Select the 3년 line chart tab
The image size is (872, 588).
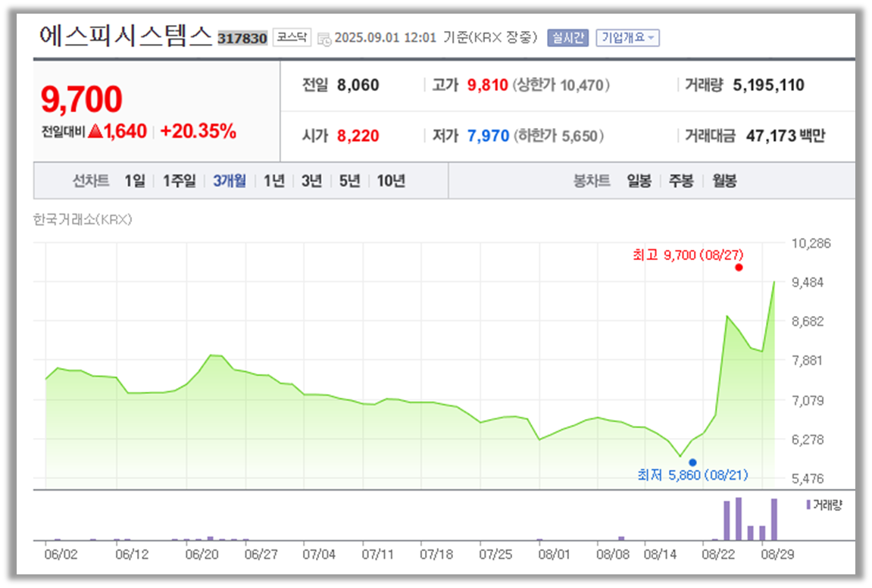tap(311, 181)
